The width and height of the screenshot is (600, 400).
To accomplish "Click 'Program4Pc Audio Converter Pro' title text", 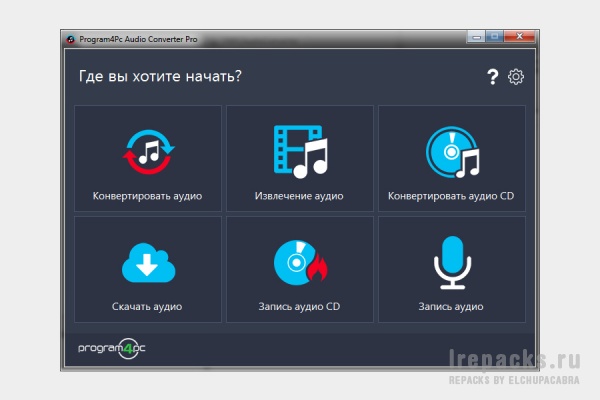I will pyautogui.click(x=139, y=39).
